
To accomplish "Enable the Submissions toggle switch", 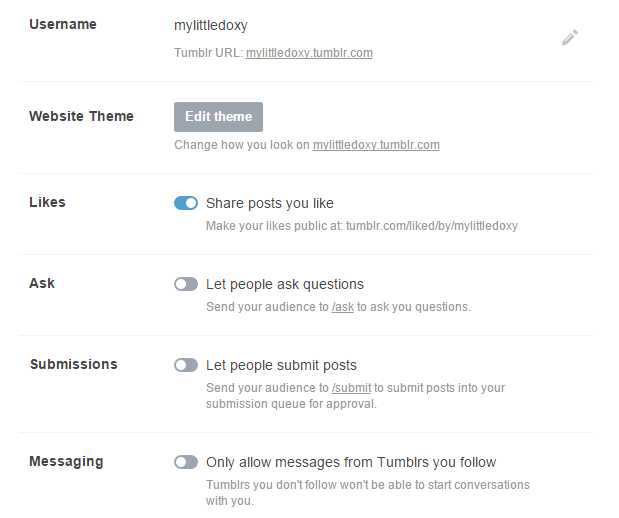I will tap(186, 365).
